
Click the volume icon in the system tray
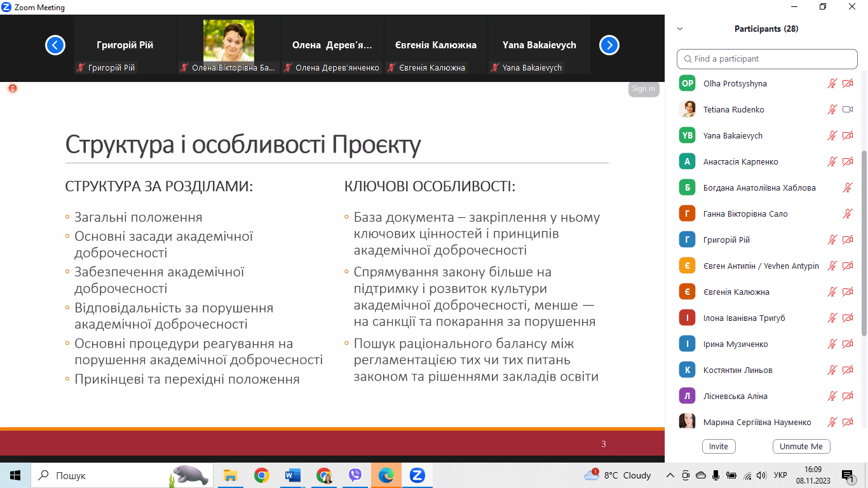761,475
